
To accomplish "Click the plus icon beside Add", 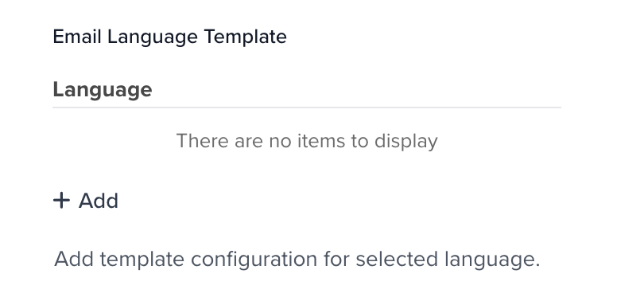I will pyautogui.click(x=61, y=200).
